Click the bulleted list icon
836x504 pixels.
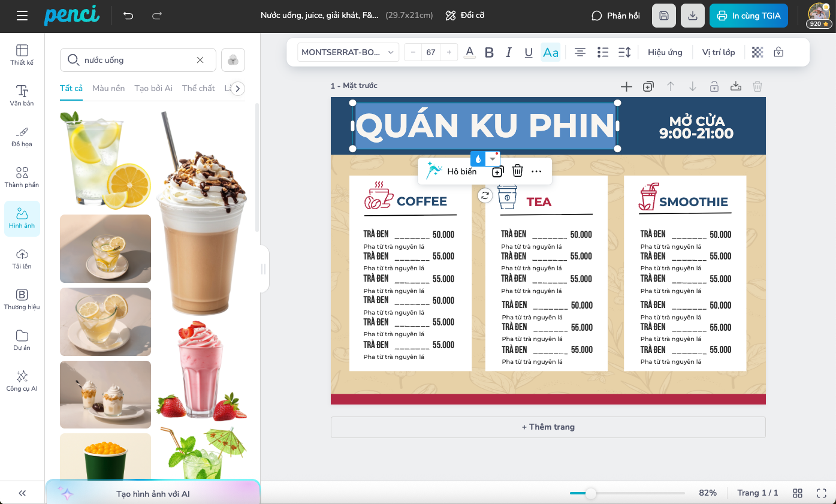603,52
